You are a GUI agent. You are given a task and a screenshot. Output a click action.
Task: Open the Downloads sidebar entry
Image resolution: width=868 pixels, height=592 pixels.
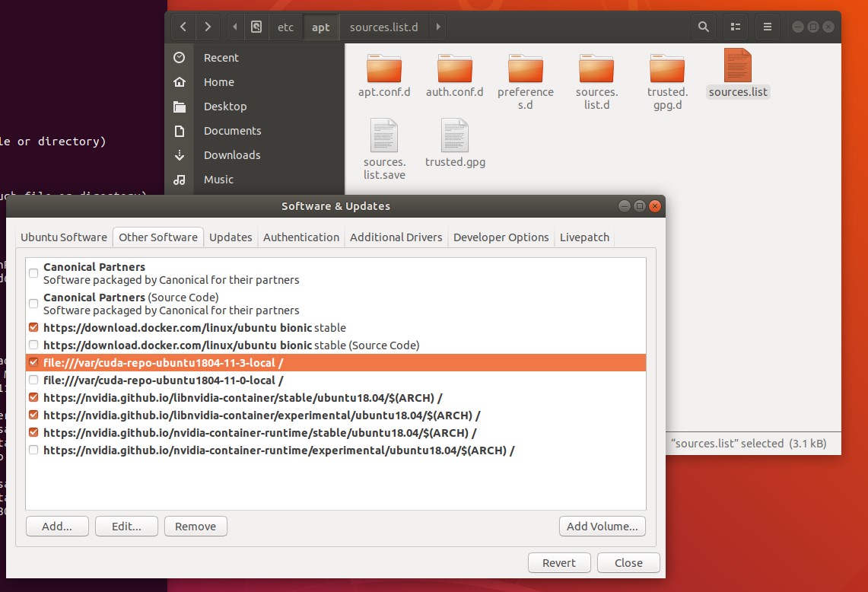(231, 154)
